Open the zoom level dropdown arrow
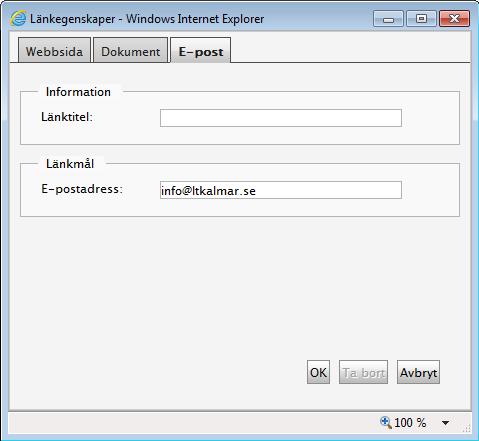479x441 pixels. [x=445, y=423]
